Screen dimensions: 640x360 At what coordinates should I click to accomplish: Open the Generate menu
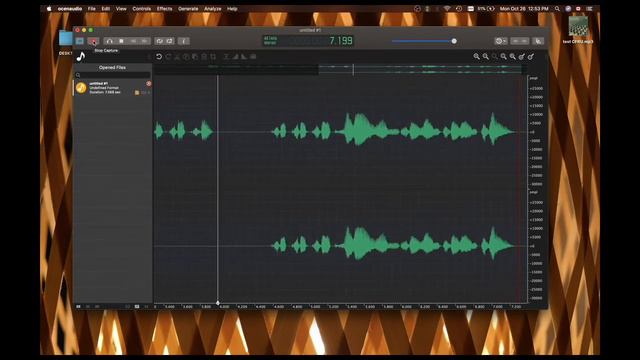[188, 9]
